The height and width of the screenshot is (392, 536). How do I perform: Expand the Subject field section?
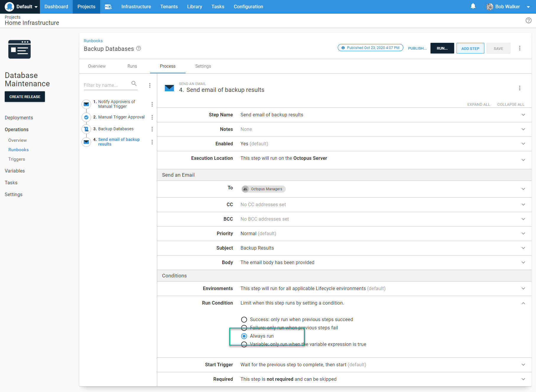coord(523,248)
